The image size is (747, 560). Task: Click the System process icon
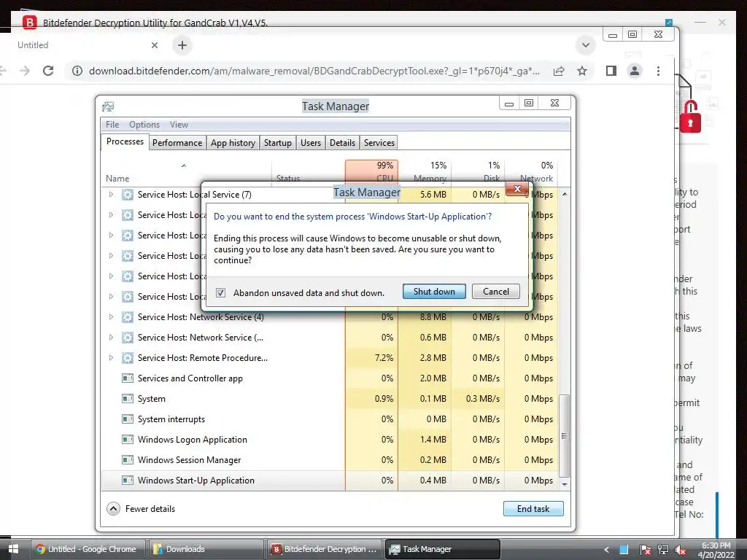tap(127, 399)
